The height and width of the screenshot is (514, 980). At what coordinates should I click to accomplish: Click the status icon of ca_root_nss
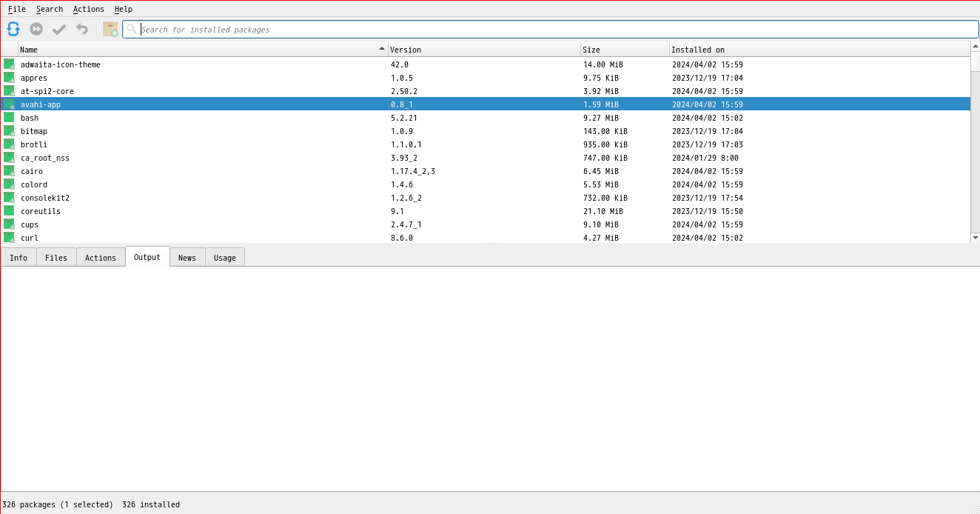[9, 158]
